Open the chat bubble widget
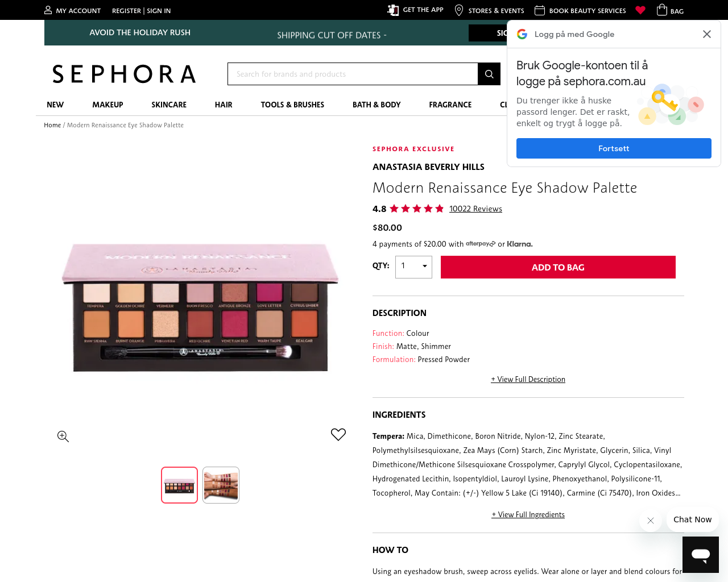Screen dimensions: 728x582 tap(701, 555)
